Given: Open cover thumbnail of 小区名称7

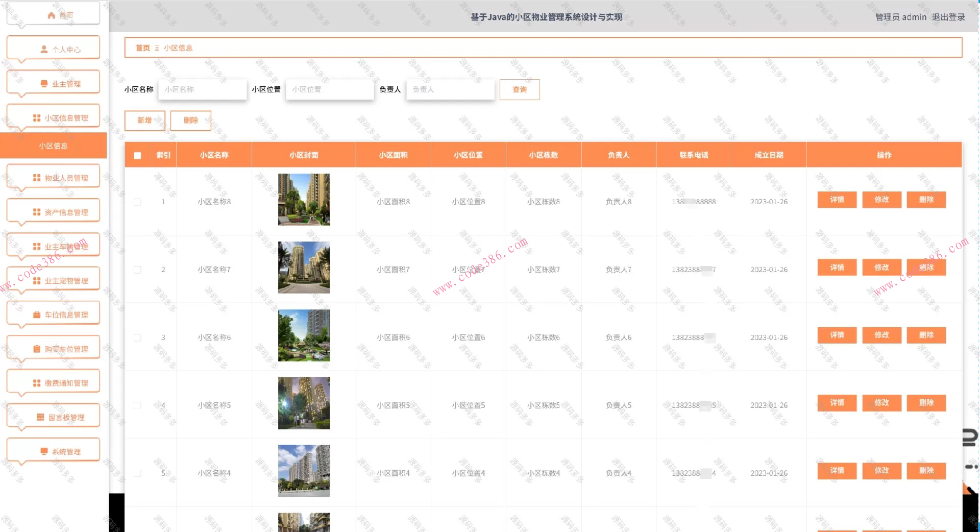Looking at the screenshot, I should tap(304, 268).
